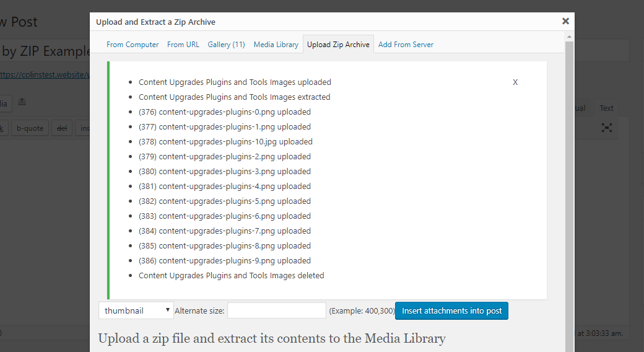
Task: Dismiss the upload results notice X
Action: point(515,82)
